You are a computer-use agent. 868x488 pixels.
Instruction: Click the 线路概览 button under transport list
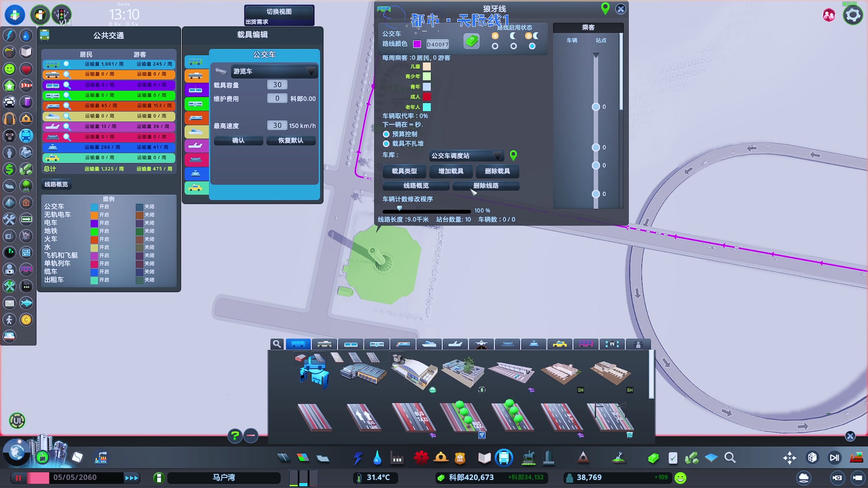[x=56, y=184]
